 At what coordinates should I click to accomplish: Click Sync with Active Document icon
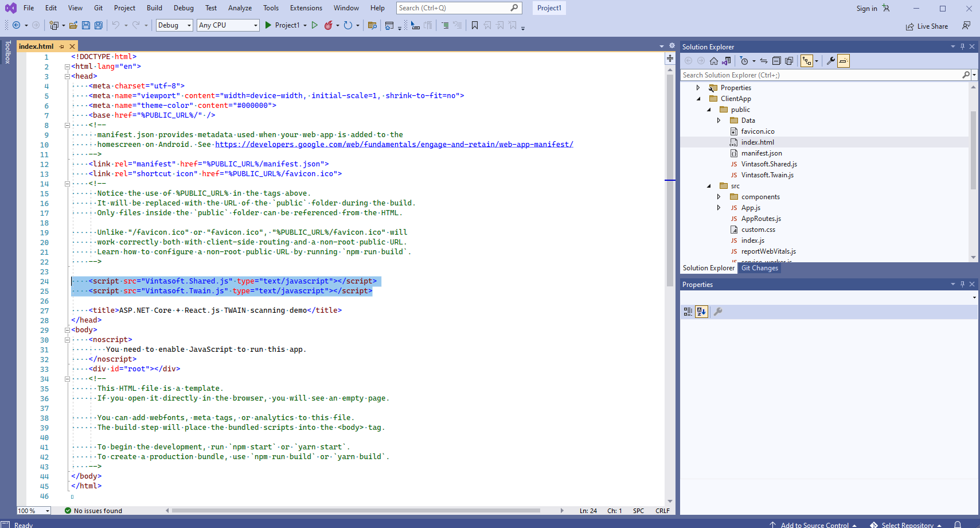pyautogui.click(x=764, y=61)
